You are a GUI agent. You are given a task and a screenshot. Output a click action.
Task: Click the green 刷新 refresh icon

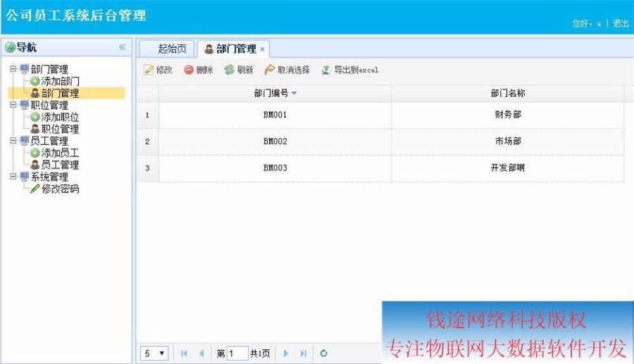(229, 70)
